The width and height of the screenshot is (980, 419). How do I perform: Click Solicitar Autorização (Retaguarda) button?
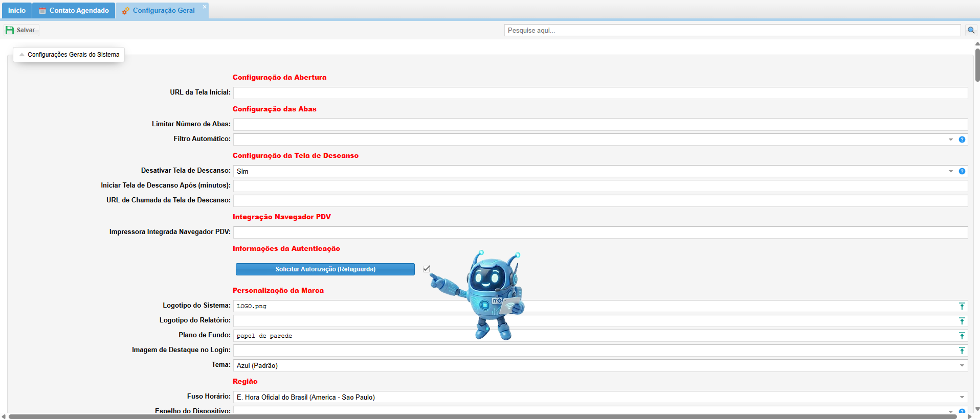[325, 269]
